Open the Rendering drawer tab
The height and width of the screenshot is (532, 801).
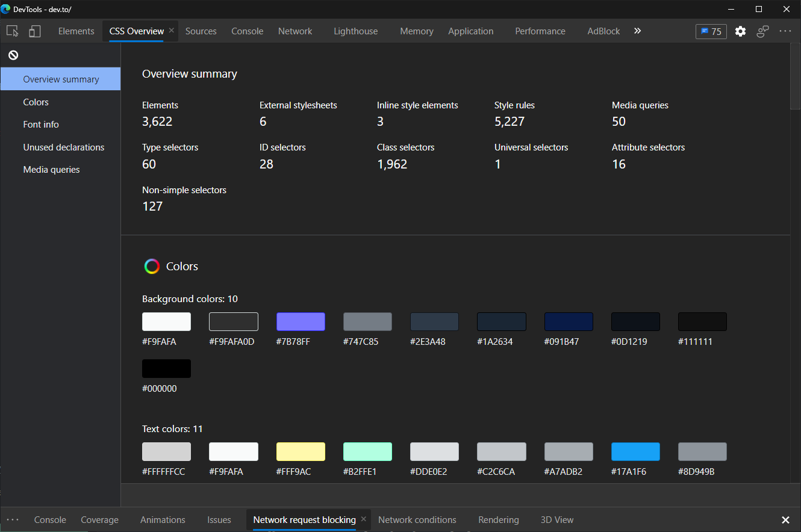(x=499, y=520)
